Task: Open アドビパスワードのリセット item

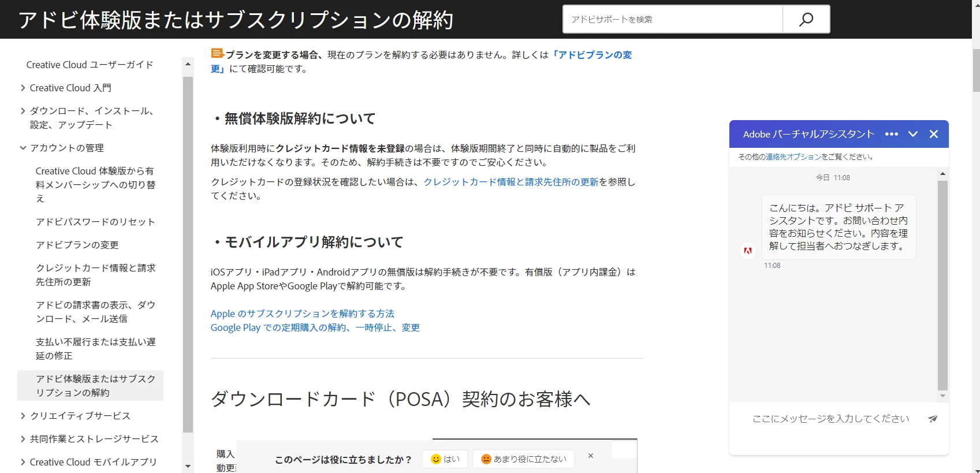Action: click(95, 222)
